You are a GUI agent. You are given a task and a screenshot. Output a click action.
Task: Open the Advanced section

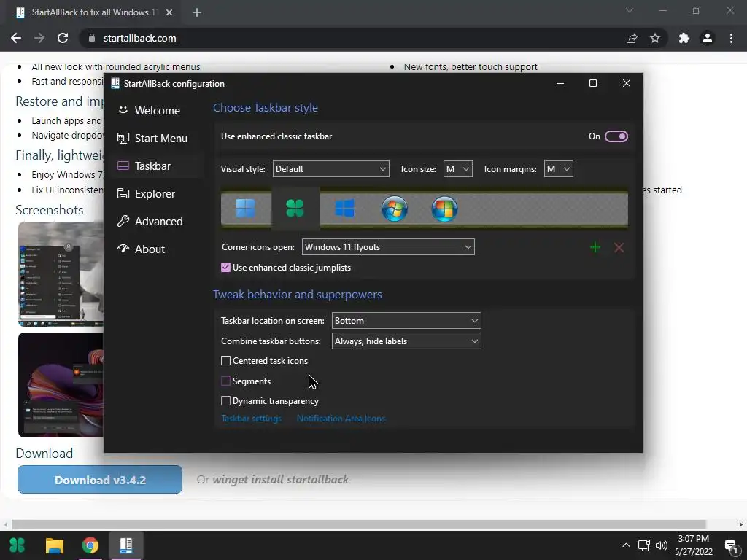[x=158, y=222]
